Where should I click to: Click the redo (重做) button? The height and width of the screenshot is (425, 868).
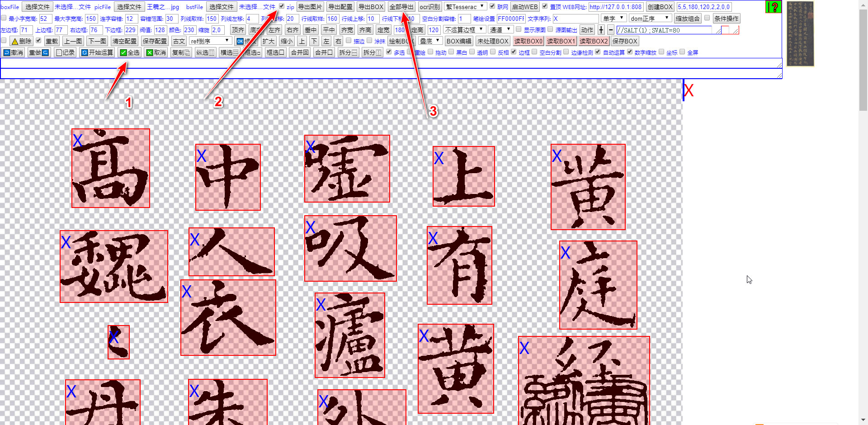point(39,52)
